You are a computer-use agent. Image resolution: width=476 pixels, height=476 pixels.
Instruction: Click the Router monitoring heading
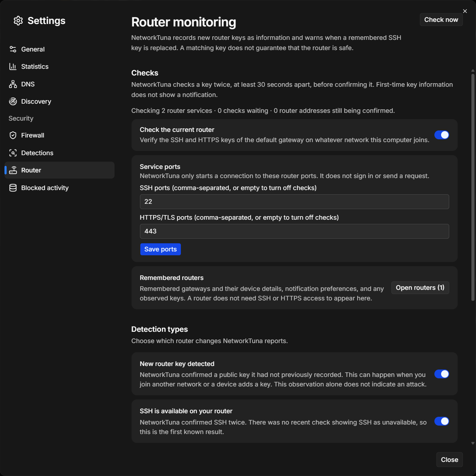pyautogui.click(x=184, y=22)
